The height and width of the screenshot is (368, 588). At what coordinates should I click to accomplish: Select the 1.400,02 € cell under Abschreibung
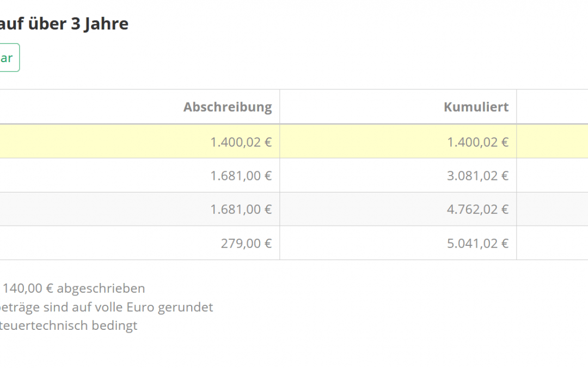(x=241, y=142)
